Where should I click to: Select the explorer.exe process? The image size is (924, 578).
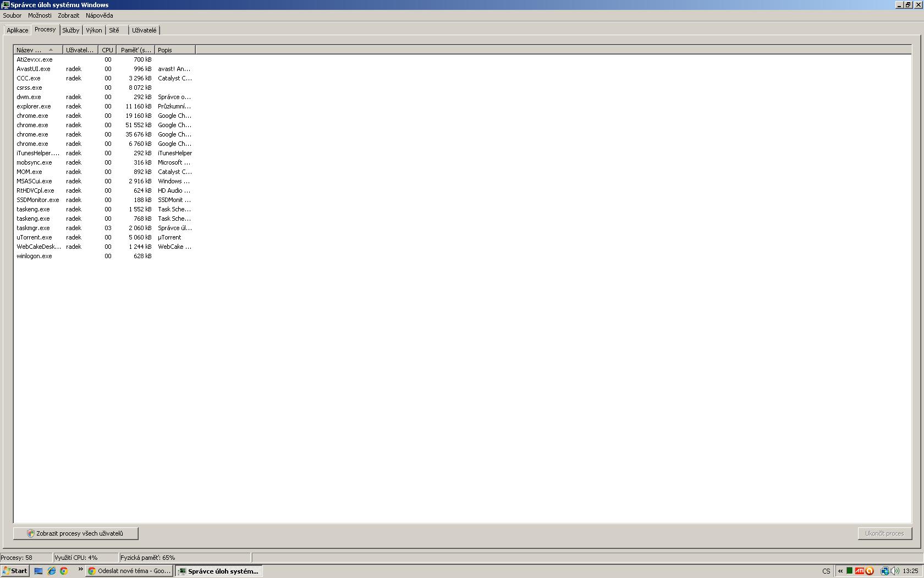click(x=105, y=106)
